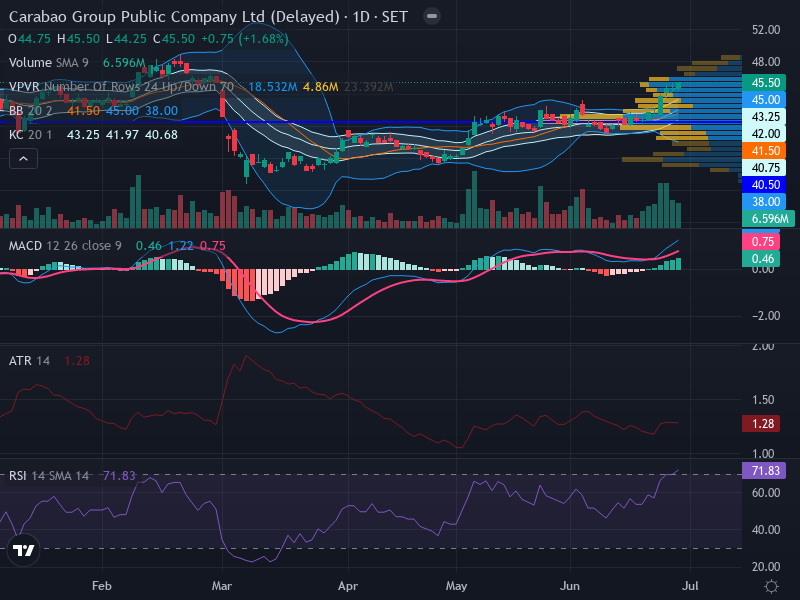Click the Jun label on time axis
Viewport: 800px width, 600px height.
coord(570,586)
